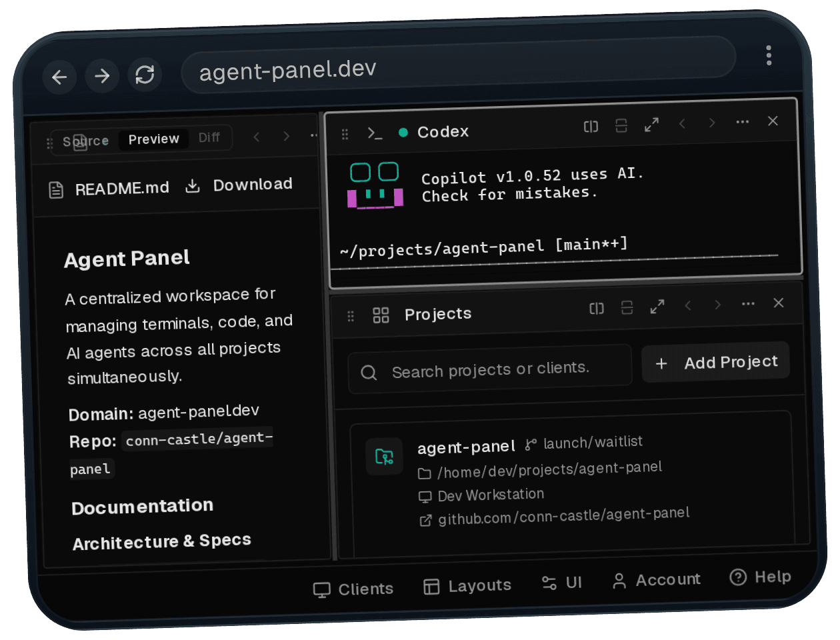
Task: Split Codex panel vertically
Action: coord(621,125)
